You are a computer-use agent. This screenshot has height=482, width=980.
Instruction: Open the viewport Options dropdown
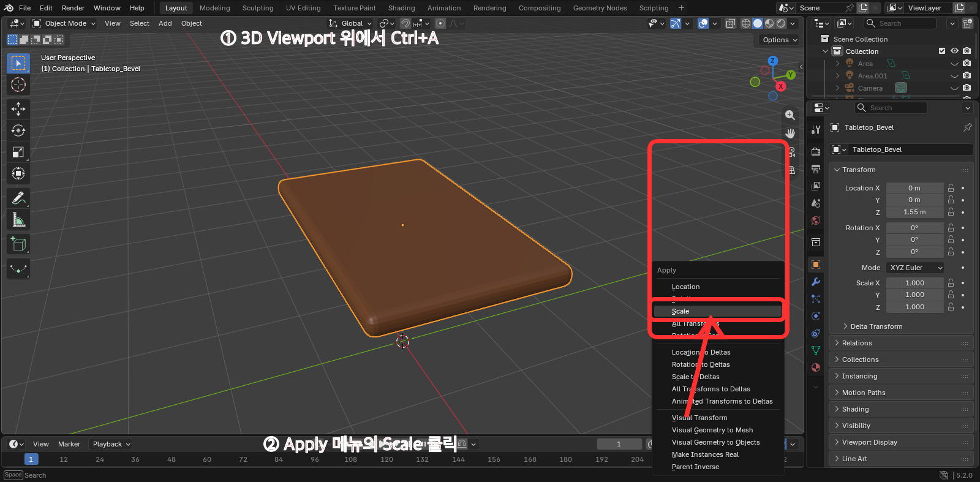(x=780, y=40)
